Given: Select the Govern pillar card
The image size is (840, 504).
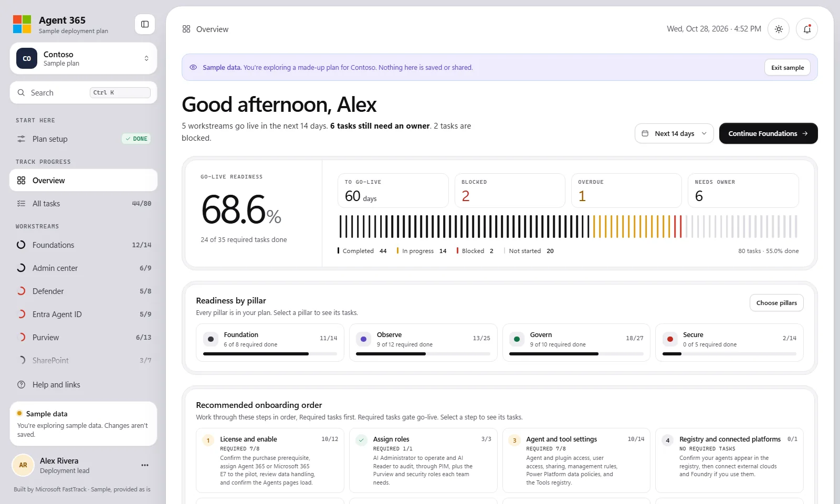Looking at the screenshot, I should 576,342.
